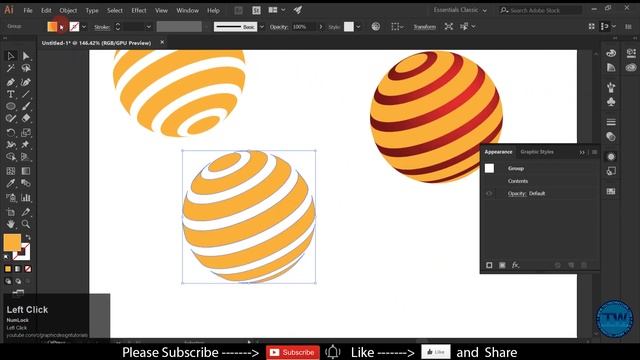The width and height of the screenshot is (640, 360).
Task: Open the stroke color dropdown arrow
Action: click(84, 27)
